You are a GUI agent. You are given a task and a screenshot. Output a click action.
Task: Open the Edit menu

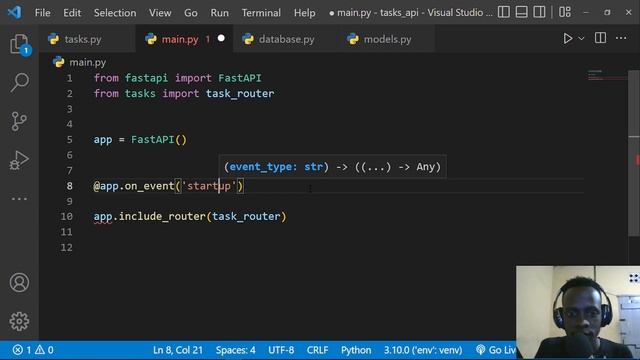pos(72,13)
